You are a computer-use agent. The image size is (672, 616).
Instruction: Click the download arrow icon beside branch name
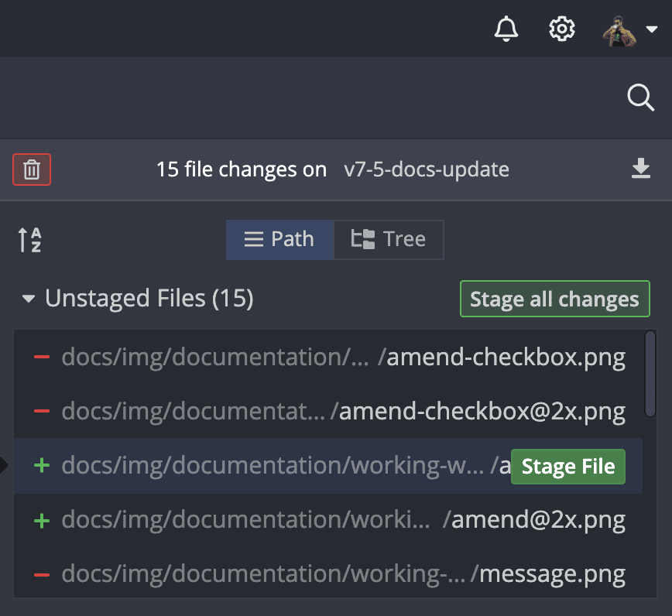click(x=640, y=169)
